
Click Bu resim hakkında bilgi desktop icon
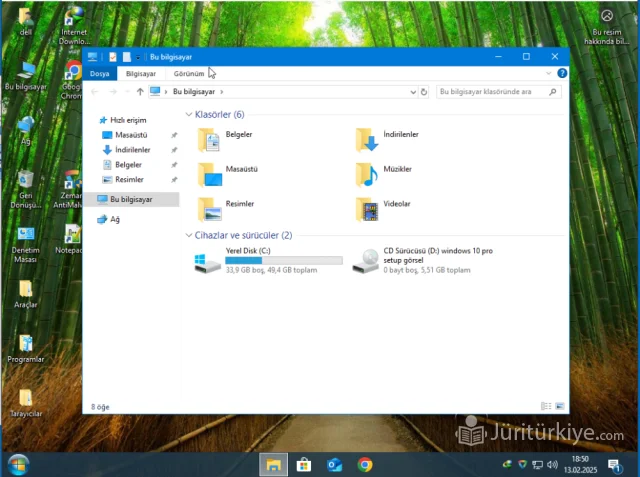pos(607,27)
